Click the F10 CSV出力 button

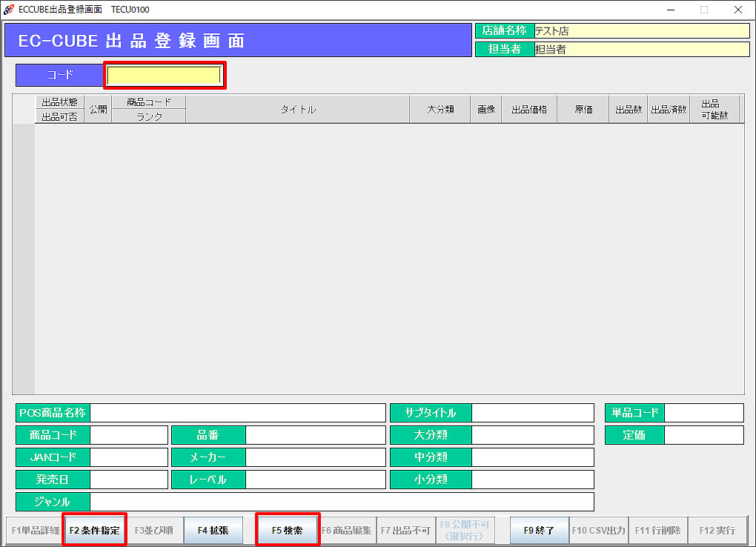(598, 531)
